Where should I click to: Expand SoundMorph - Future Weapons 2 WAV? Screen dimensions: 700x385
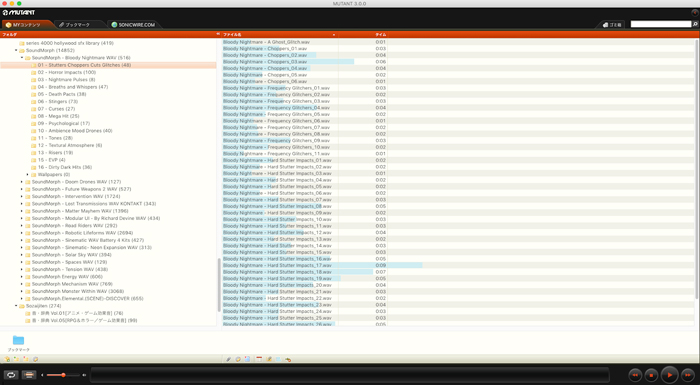(22, 189)
